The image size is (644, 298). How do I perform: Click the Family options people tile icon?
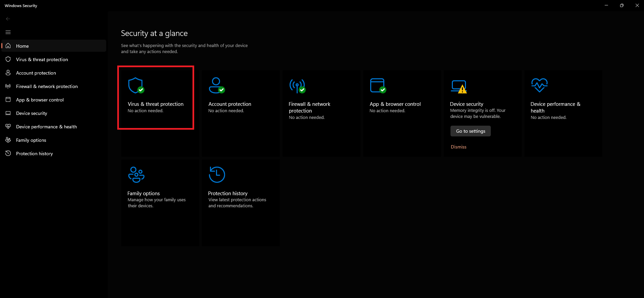tap(136, 175)
